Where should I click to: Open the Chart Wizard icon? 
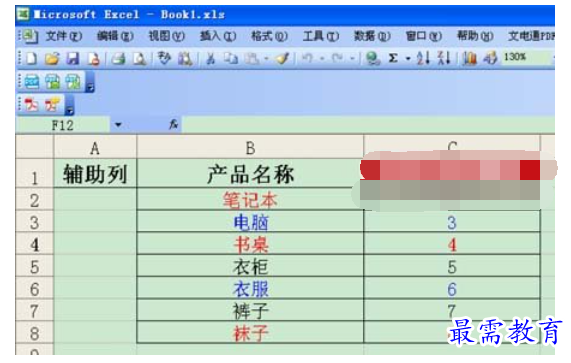pyautogui.click(x=469, y=58)
